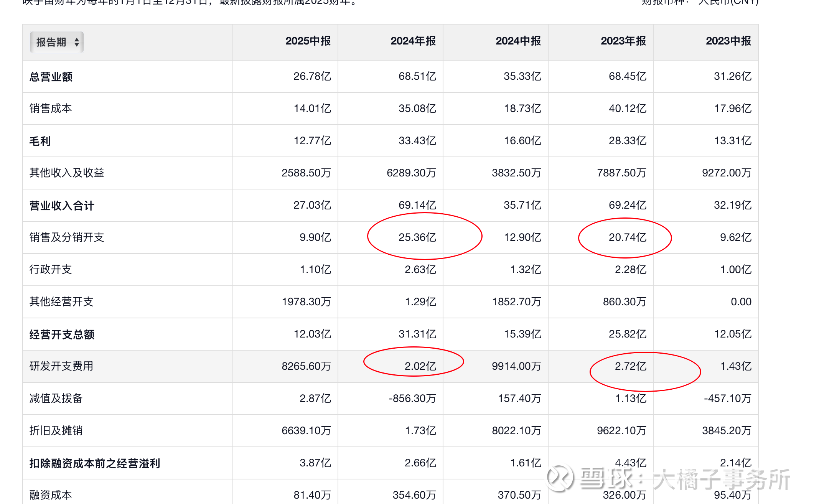
Task: Click the 销售及分销开支 row label
Action: 67,237
